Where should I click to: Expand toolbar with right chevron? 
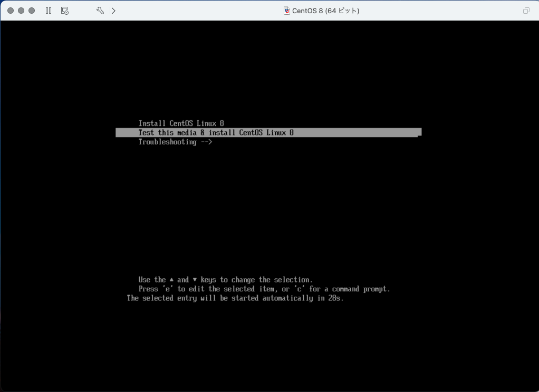(113, 11)
